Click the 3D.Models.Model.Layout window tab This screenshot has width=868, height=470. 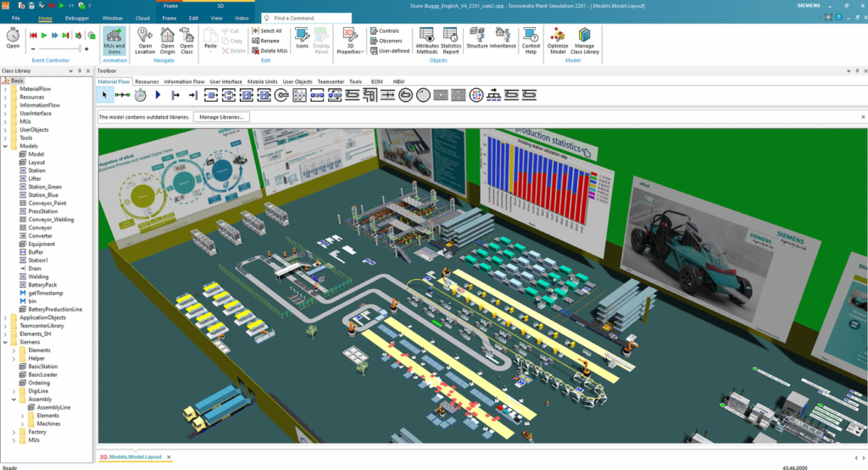point(131,457)
